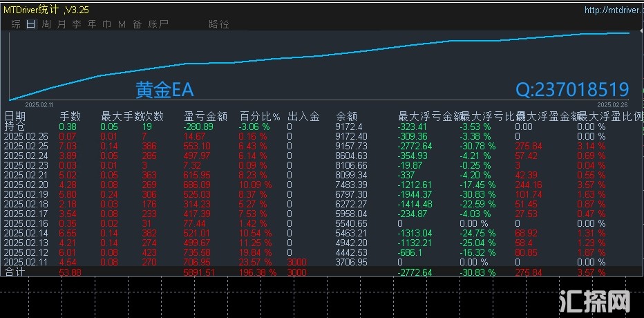Open the 备 notes tab

tap(137, 24)
